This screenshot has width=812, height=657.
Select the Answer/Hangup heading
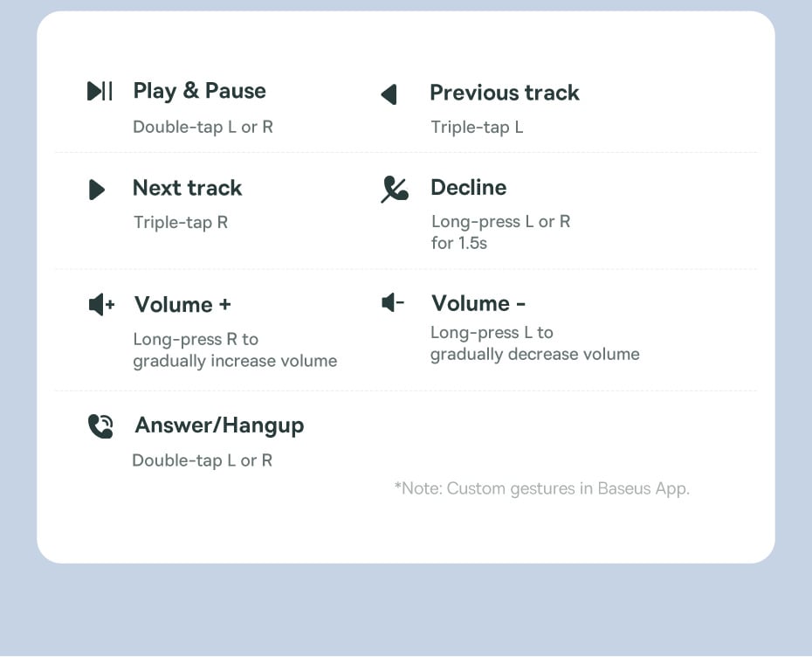219,425
